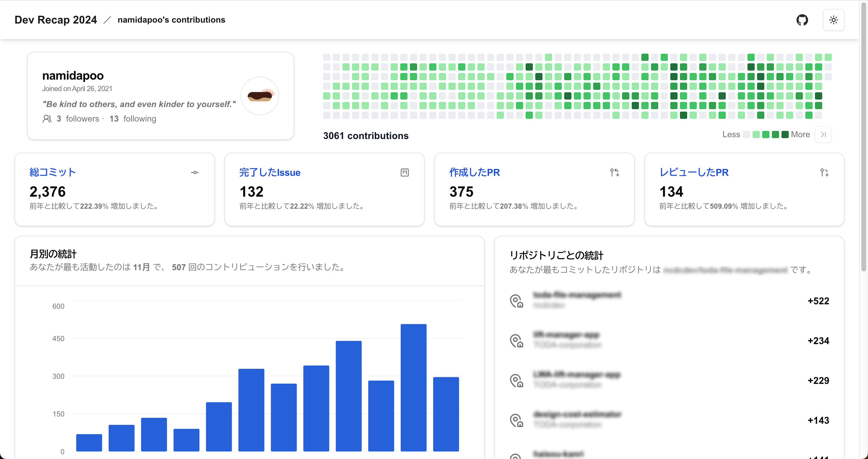
Task: Click the Dev Recap 2024 breadcrumb
Action: [55, 20]
